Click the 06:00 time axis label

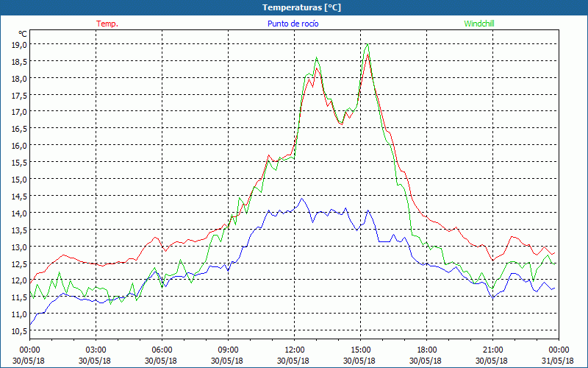tap(162, 350)
